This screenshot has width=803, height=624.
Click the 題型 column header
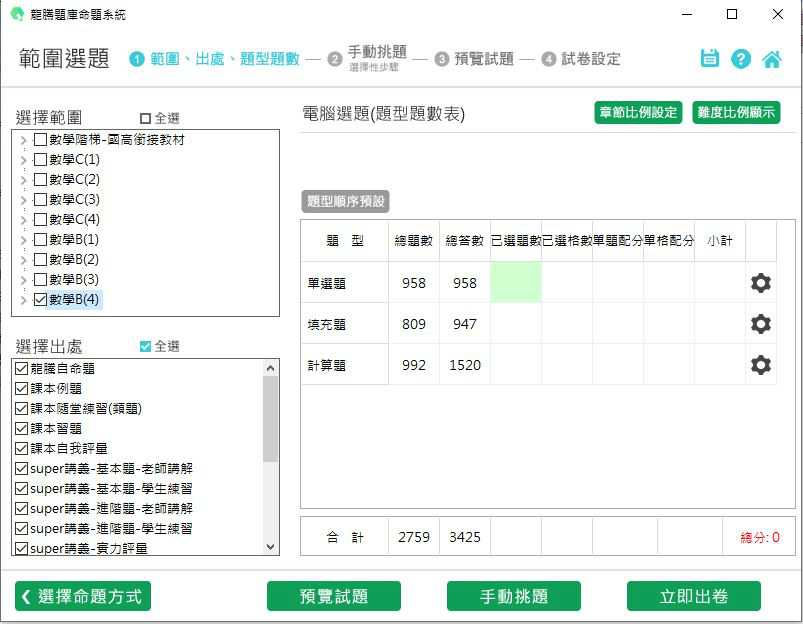click(x=345, y=241)
